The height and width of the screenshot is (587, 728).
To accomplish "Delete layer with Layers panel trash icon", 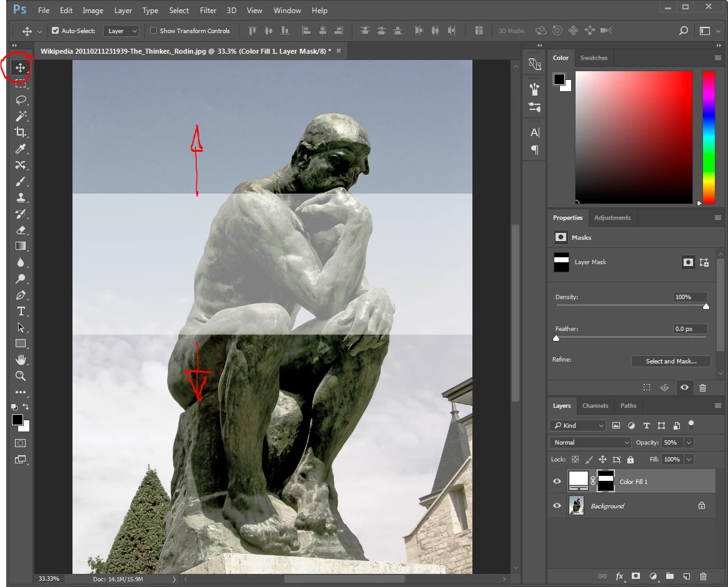I will point(703,576).
